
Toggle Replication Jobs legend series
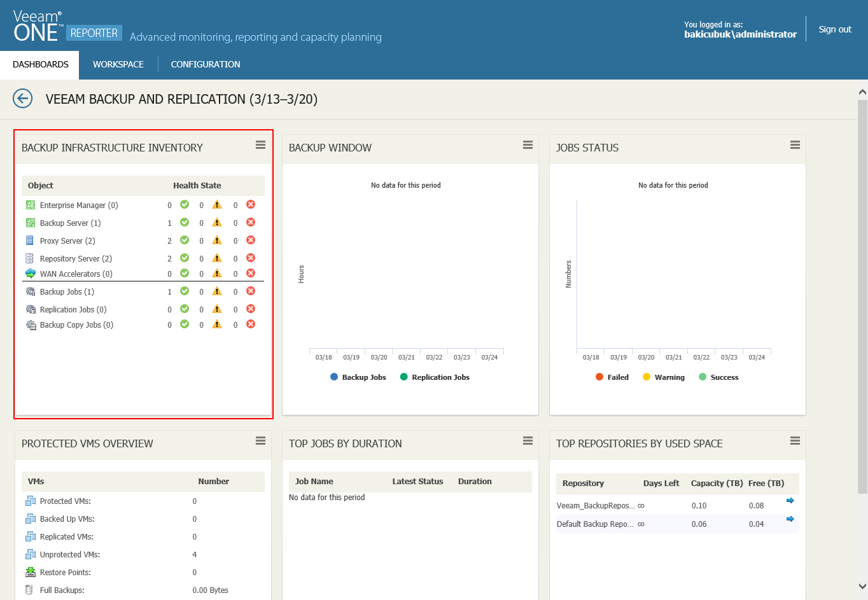tap(435, 377)
